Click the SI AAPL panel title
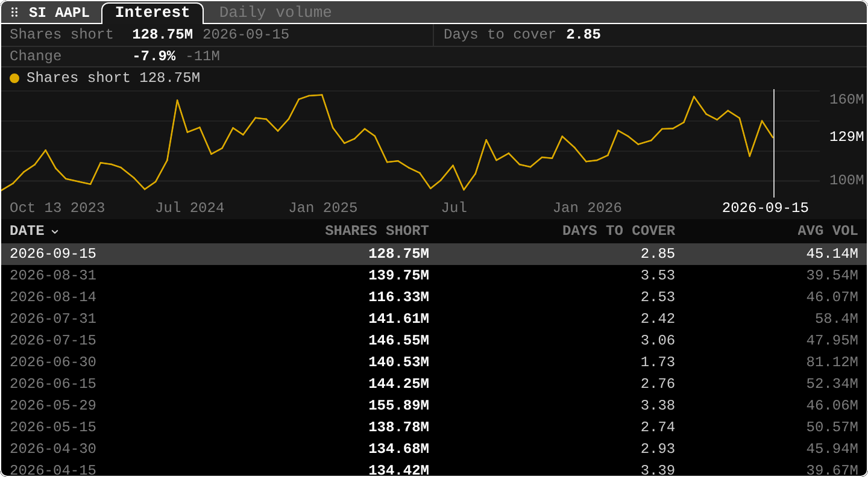The height and width of the screenshot is (477, 868). pos(59,13)
